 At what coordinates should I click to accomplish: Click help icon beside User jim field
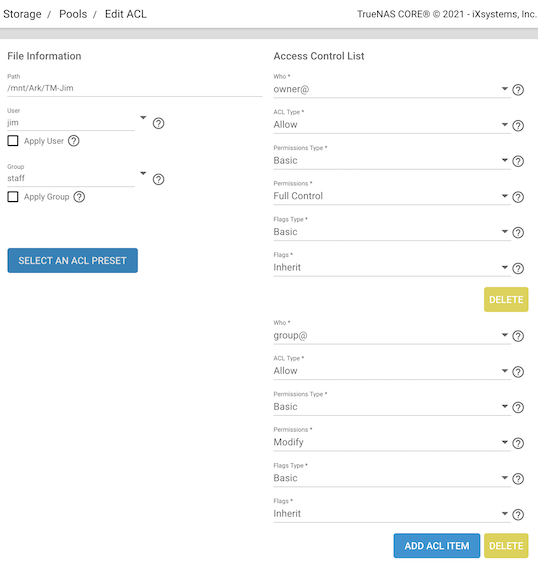(158, 123)
